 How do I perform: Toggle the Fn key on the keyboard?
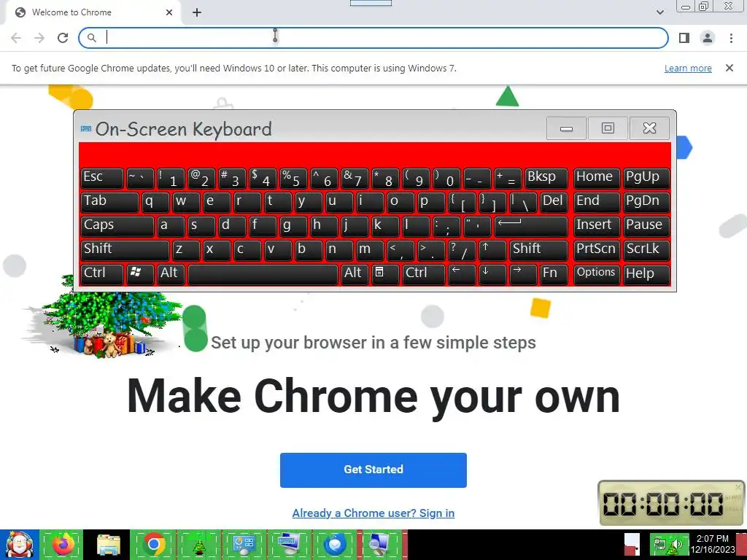click(554, 274)
